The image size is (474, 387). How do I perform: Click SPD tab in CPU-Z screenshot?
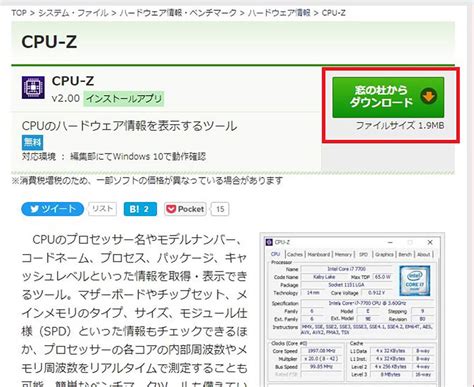click(363, 254)
